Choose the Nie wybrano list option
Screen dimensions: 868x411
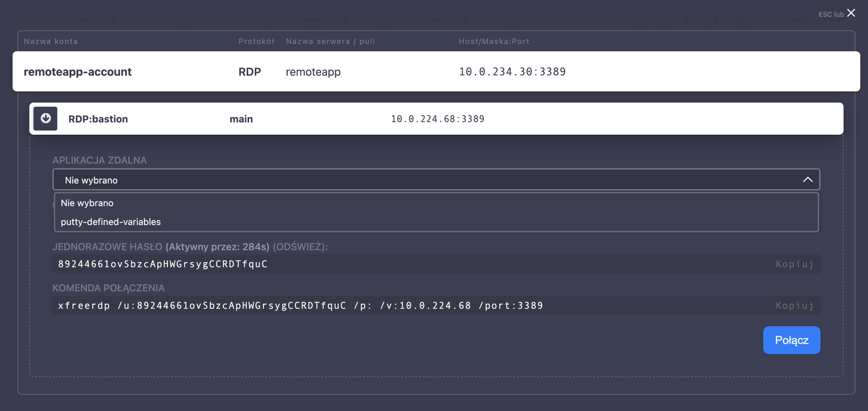87,203
